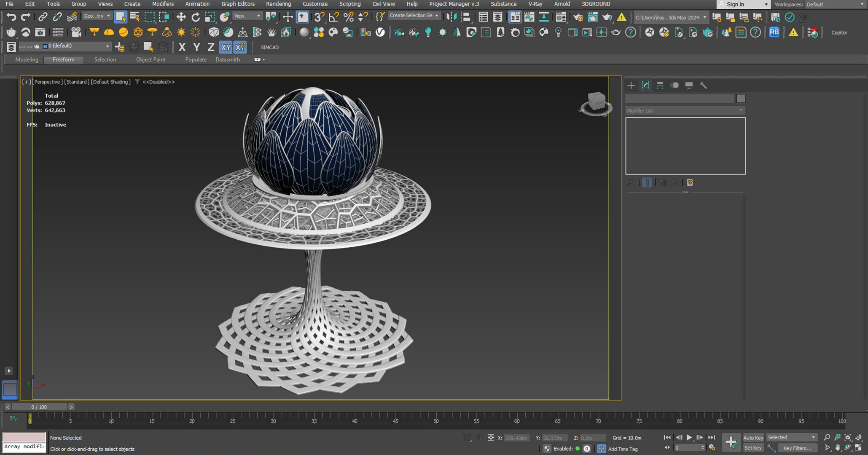Open the Sign In dropdown
The width and height of the screenshot is (868, 455).
744,4
